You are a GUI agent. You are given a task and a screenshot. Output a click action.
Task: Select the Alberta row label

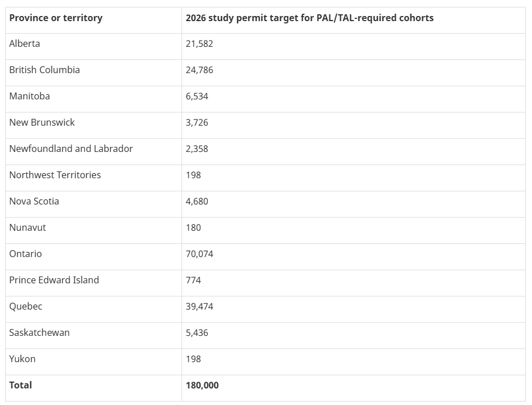coord(25,43)
